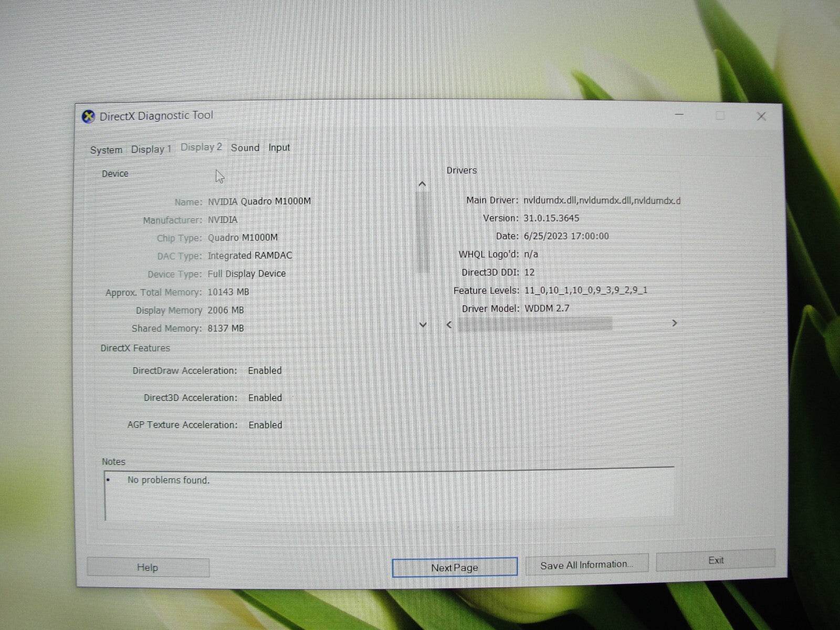Click the window maximize control
The height and width of the screenshot is (630, 840).
(720, 115)
